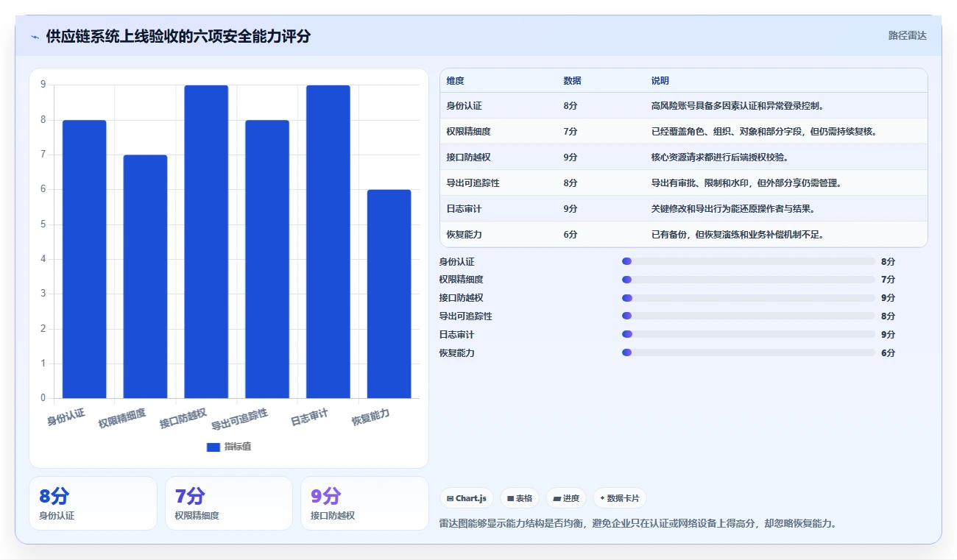Image resolution: width=957 pixels, height=560 pixels.
Task: Click the 恢复能力 progress bar
Action: coord(749,352)
